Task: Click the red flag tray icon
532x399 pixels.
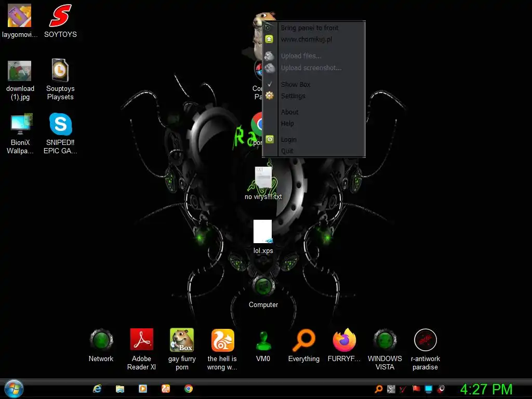Action: (416, 389)
